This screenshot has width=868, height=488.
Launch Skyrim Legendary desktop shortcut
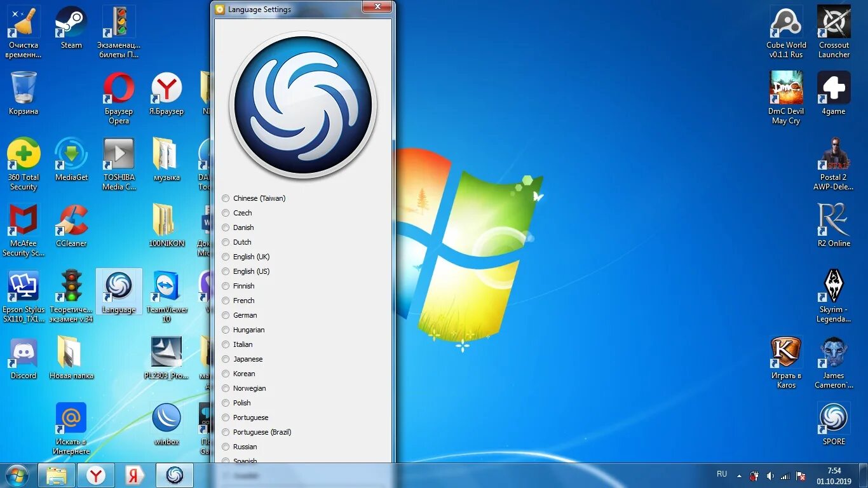(834, 296)
